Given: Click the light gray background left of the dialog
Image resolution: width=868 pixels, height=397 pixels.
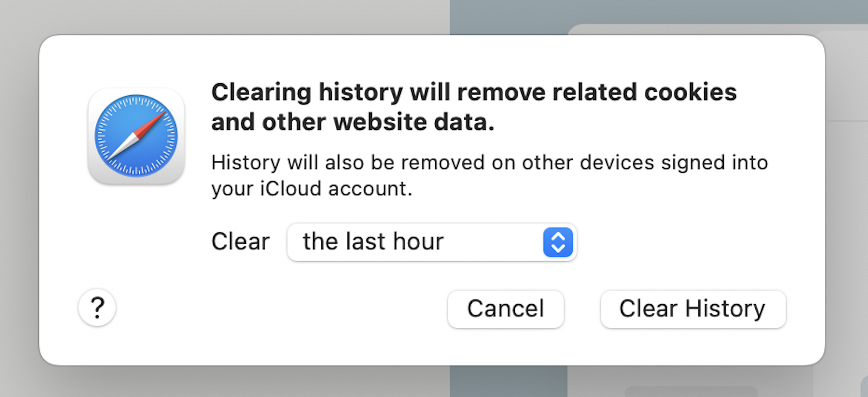Looking at the screenshot, I should pyautogui.click(x=19, y=197).
